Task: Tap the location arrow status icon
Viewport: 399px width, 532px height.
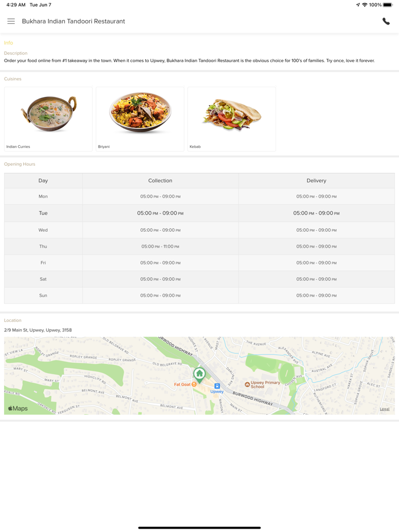Action: click(358, 5)
